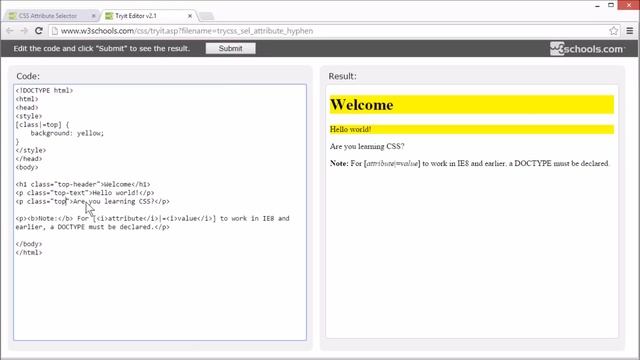
Task: Click the <!DOCTYPE html> code line
Action: click(x=44, y=90)
